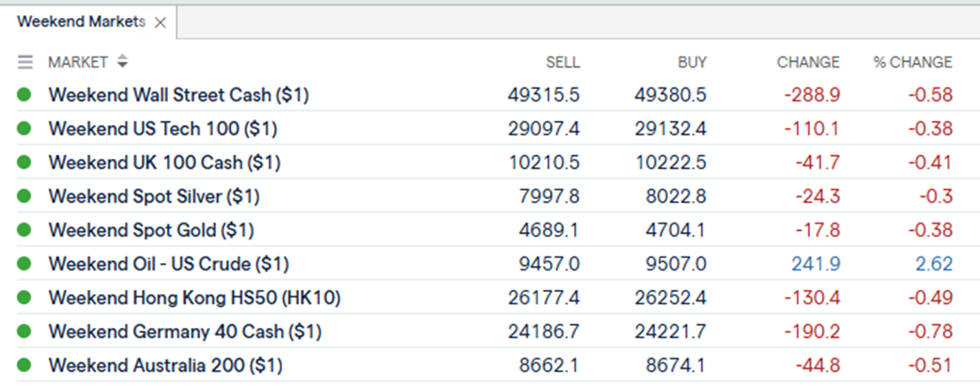The image size is (980, 386).
Task: Click the green dot beside Australia 200
Action: click(x=23, y=365)
